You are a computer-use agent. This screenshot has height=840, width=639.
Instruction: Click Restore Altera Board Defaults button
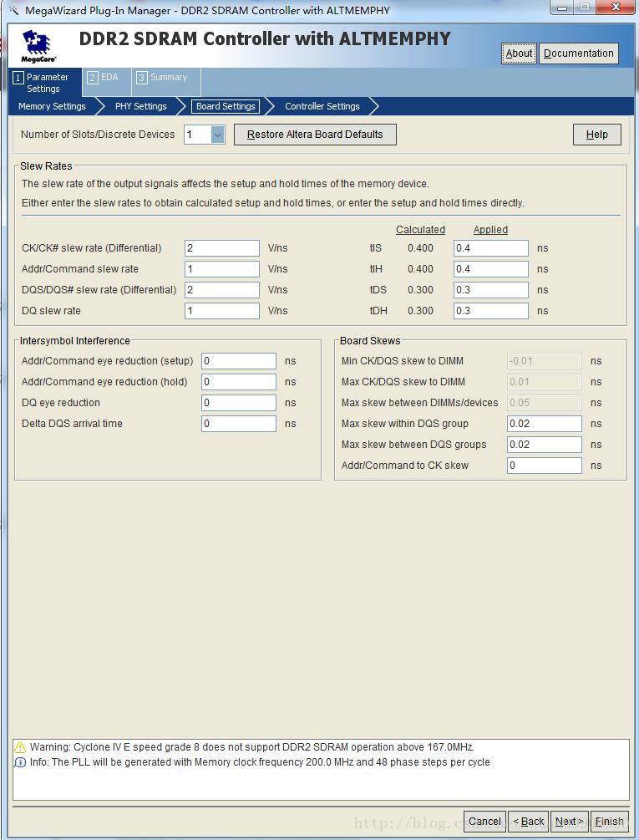pyautogui.click(x=315, y=135)
